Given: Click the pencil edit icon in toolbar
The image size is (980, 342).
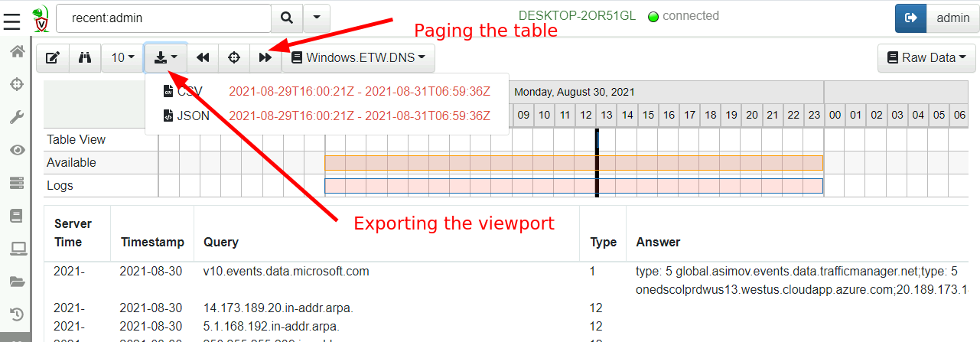Looking at the screenshot, I should point(53,57).
